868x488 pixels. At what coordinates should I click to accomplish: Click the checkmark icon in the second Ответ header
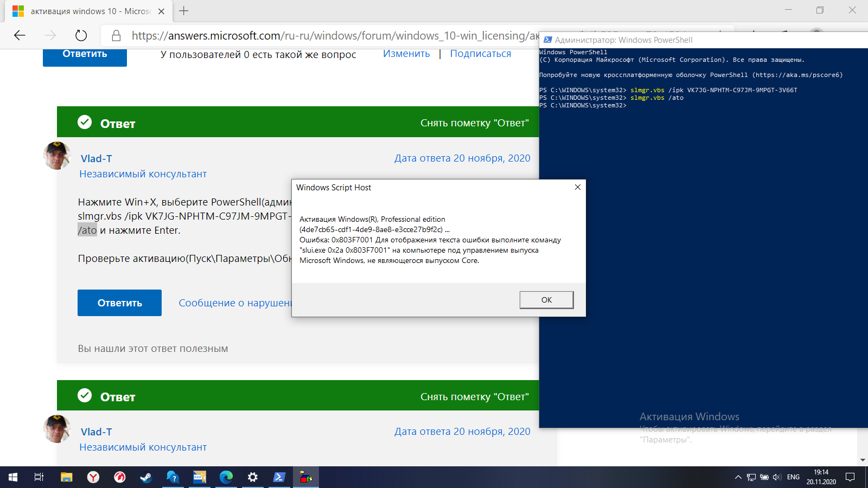[x=85, y=395]
